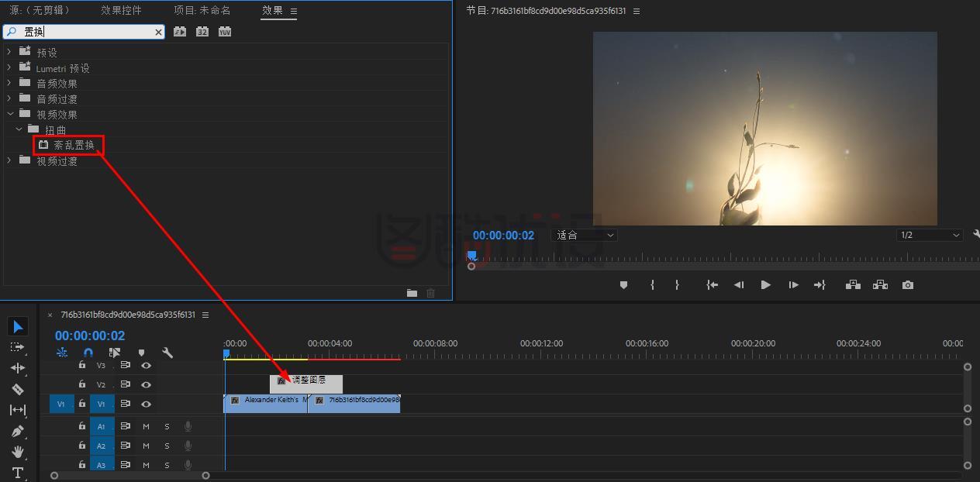Hide V2 track output eye
Image resolution: width=980 pixels, height=482 pixels.
click(146, 384)
